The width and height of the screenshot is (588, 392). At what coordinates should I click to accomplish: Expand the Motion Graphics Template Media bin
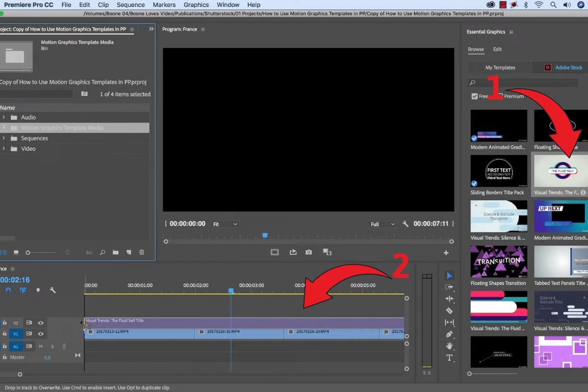coord(3,127)
